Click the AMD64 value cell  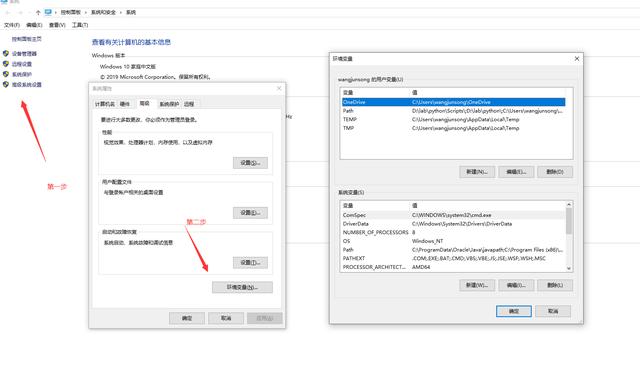tap(421, 267)
